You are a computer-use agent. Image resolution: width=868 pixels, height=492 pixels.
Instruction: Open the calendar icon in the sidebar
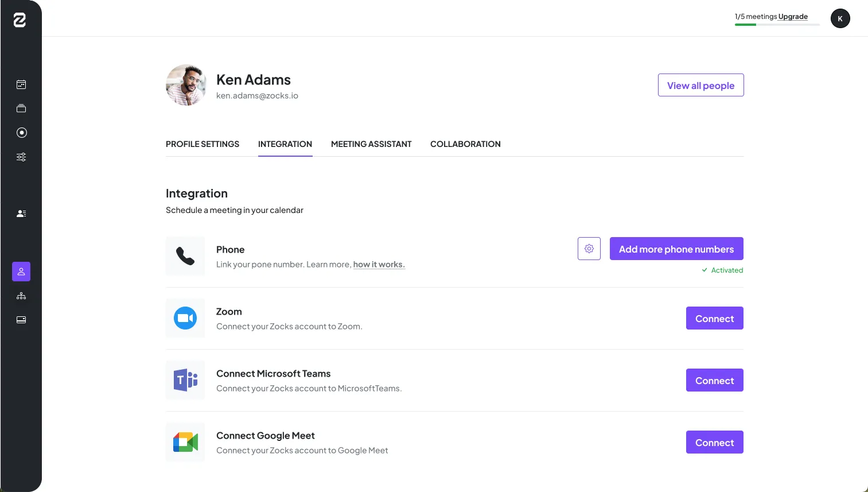coord(21,84)
